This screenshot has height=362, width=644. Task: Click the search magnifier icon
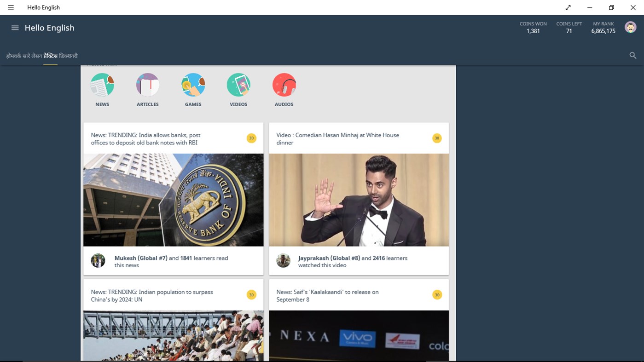(x=633, y=56)
